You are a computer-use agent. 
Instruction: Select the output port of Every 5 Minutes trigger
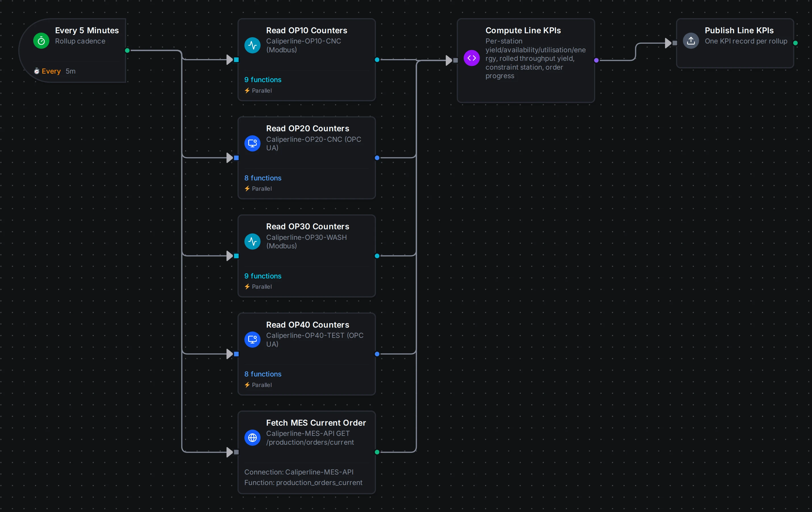click(127, 51)
